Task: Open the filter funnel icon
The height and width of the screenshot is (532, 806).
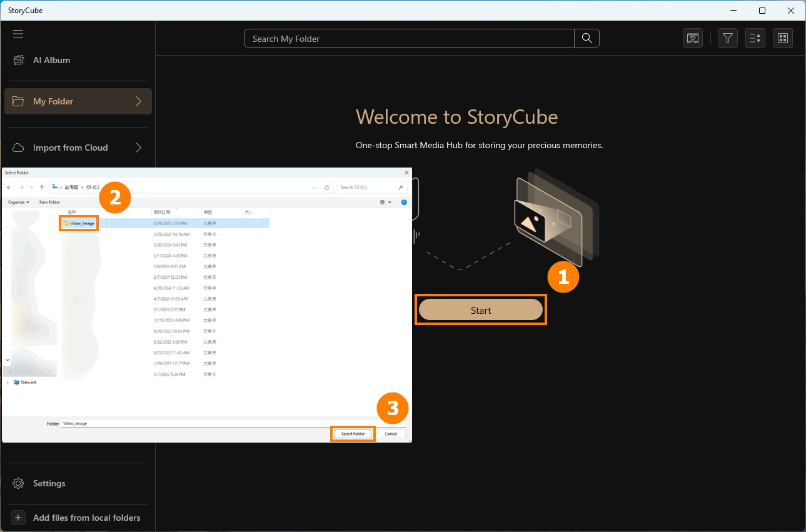Action: pyautogui.click(x=727, y=38)
